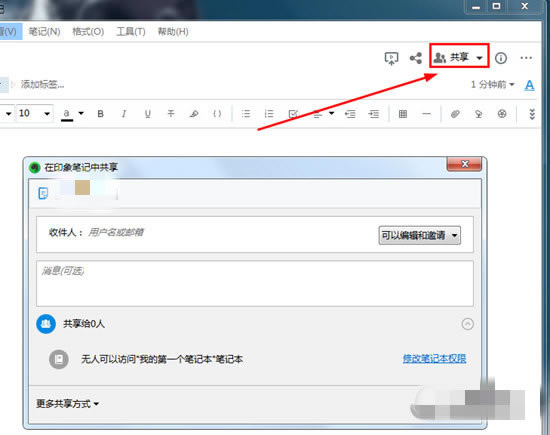
Task: Collapse the 共享给0人 section
Action: pos(467,324)
